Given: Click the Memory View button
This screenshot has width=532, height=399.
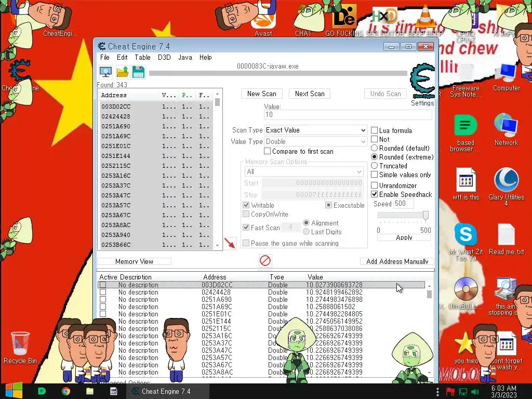Looking at the screenshot, I should tap(134, 261).
